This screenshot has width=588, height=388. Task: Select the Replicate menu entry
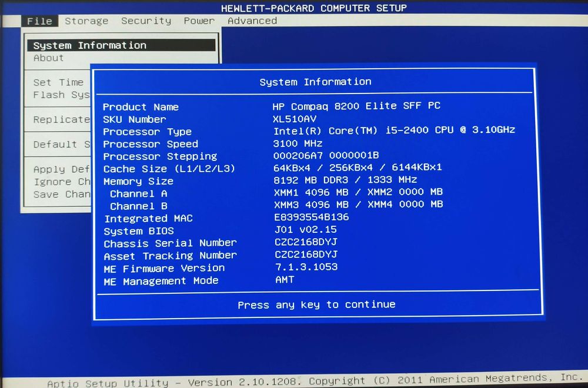62,120
